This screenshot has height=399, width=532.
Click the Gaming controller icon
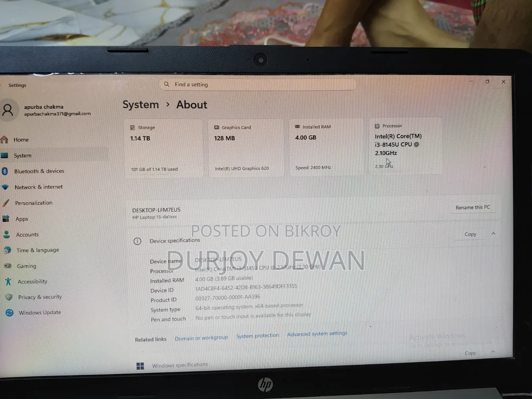(8, 266)
